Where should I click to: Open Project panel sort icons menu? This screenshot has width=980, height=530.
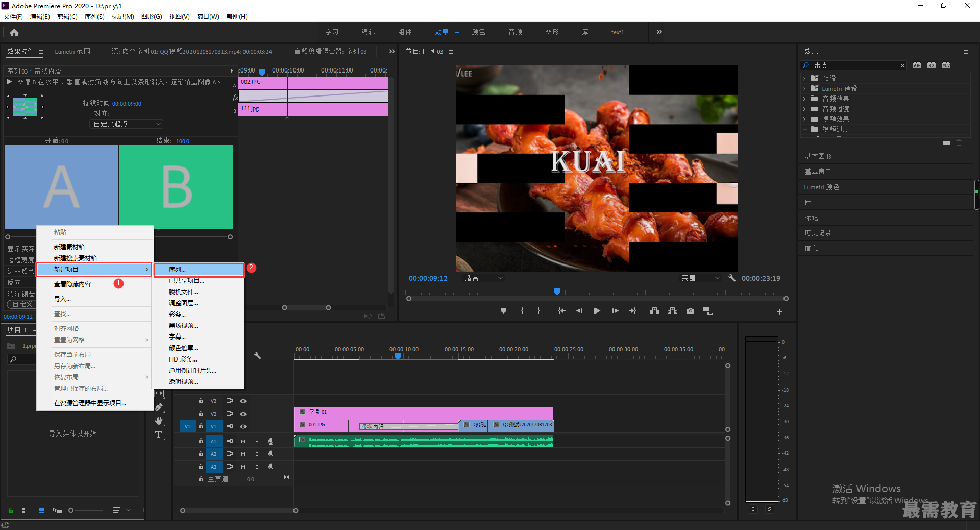tap(116, 510)
